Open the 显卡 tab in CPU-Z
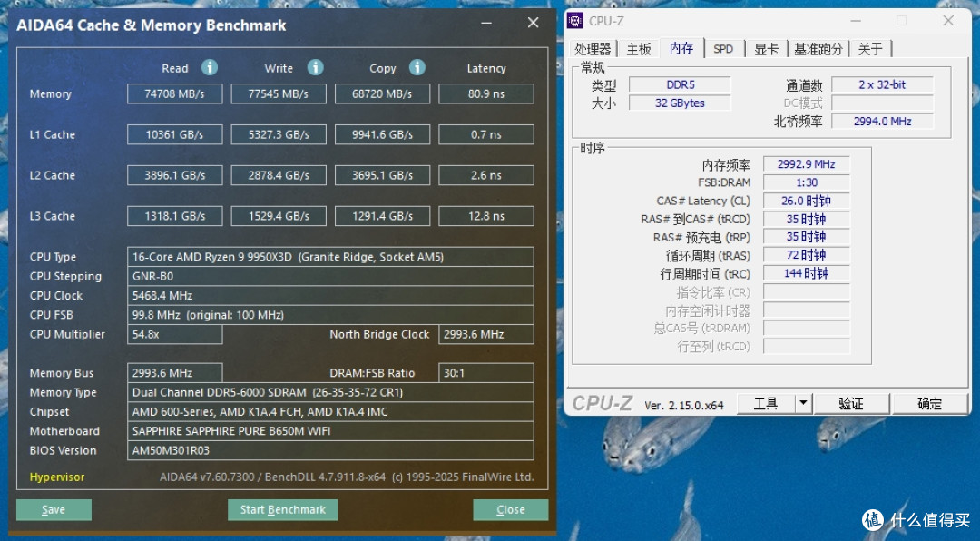 766,49
